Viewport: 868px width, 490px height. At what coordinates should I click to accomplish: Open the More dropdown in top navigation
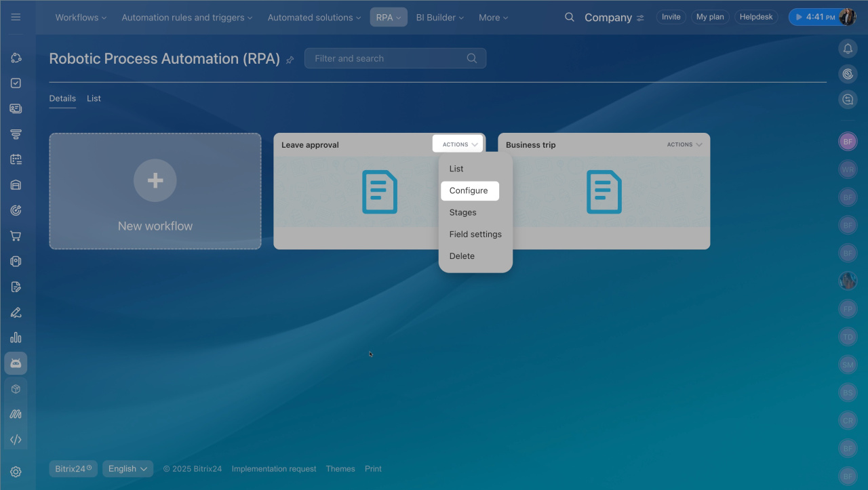[493, 18]
